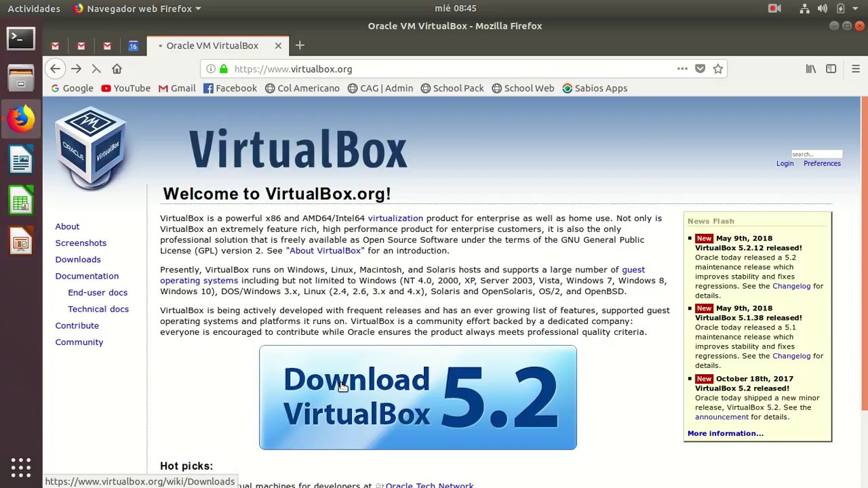Show applications grid in dock
The width and height of the screenshot is (868, 488).
(21, 467)
